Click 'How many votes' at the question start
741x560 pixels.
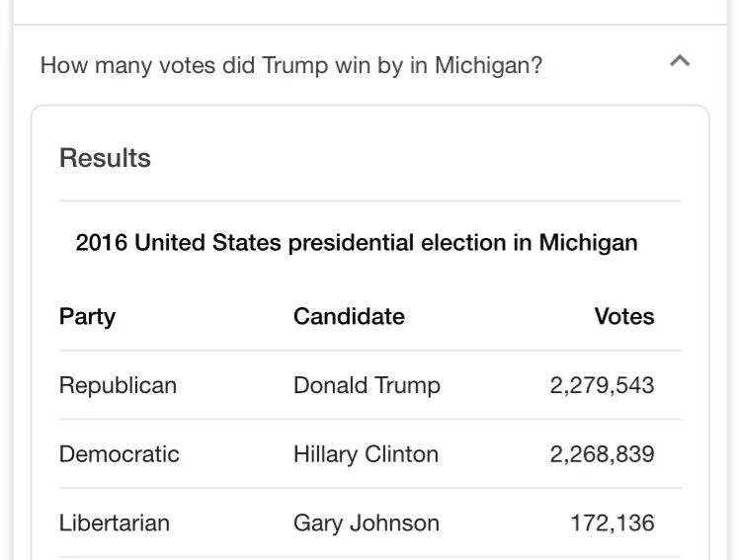[102, 66]
